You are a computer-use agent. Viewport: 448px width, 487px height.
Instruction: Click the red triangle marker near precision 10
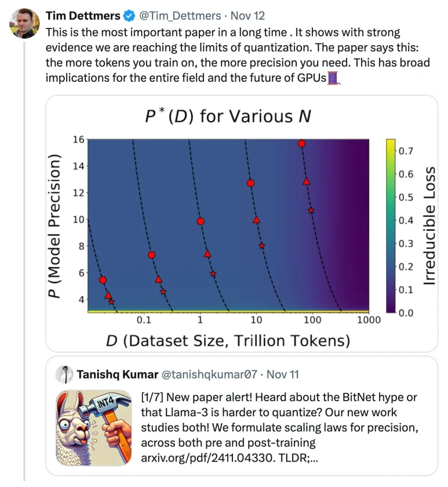(x=256, y=220)
